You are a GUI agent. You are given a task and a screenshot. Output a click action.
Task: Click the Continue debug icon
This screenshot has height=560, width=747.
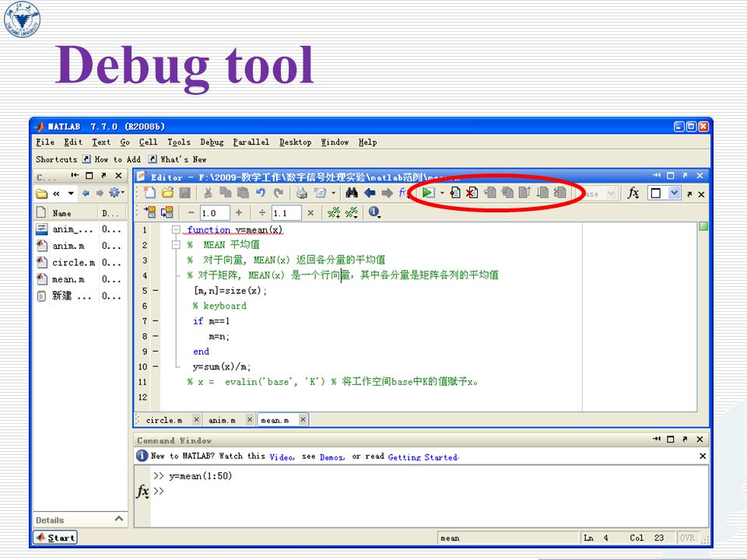point(542,193)
